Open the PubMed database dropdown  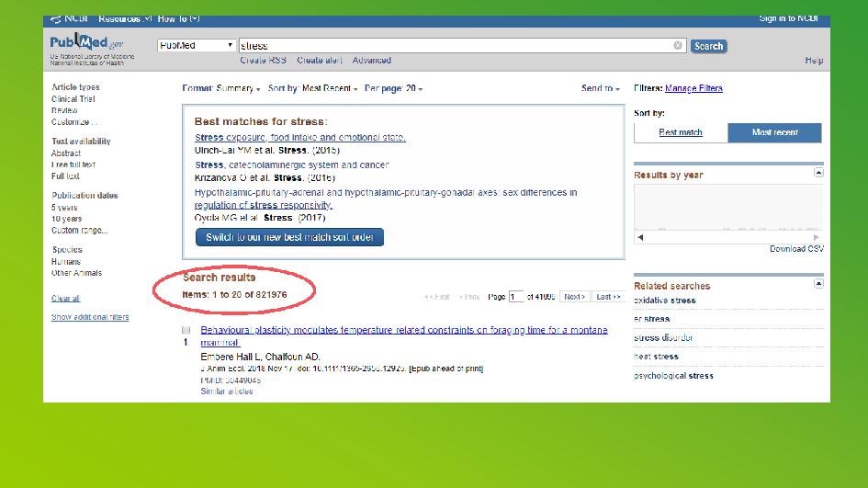click(x=196, y=45)
